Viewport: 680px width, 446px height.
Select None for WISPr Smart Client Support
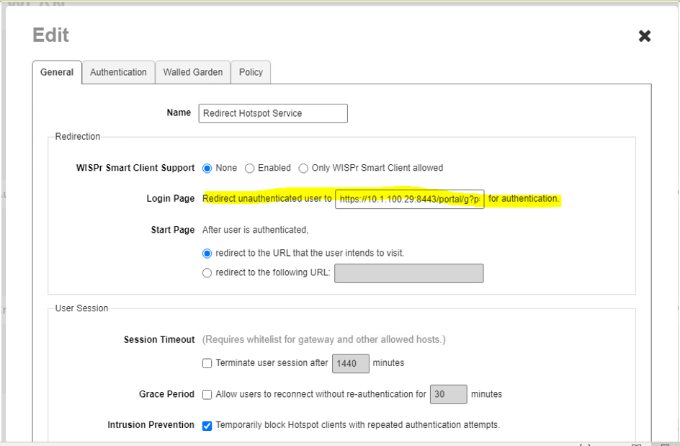point(208,168)
